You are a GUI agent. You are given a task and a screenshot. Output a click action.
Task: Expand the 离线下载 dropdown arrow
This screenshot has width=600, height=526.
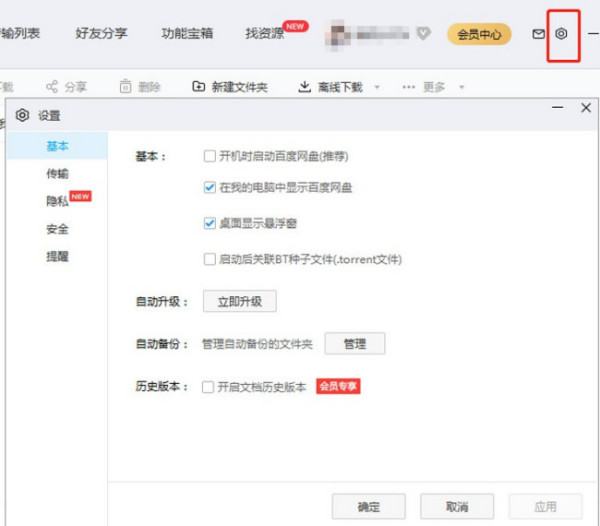tap(377, 87)
